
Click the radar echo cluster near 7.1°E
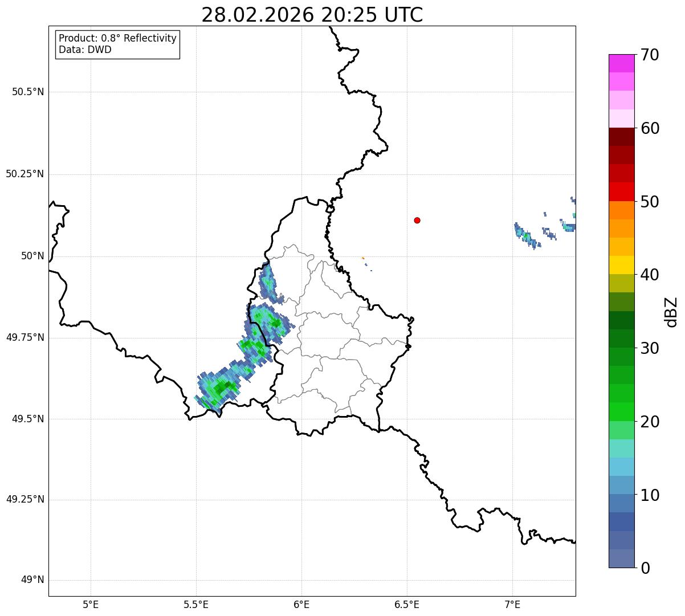[x=527, y=235]
